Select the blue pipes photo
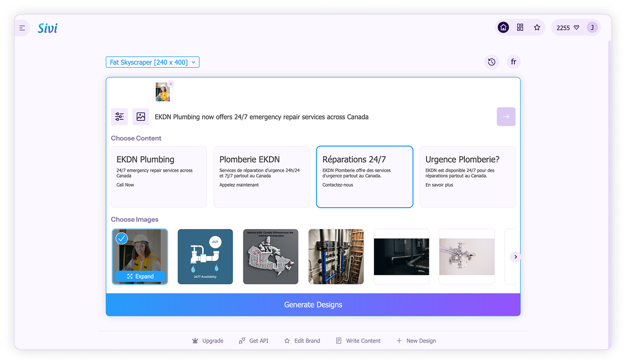The height and width of the screenshot is (364, 626). pyautogui.click(x=336, y=257)
